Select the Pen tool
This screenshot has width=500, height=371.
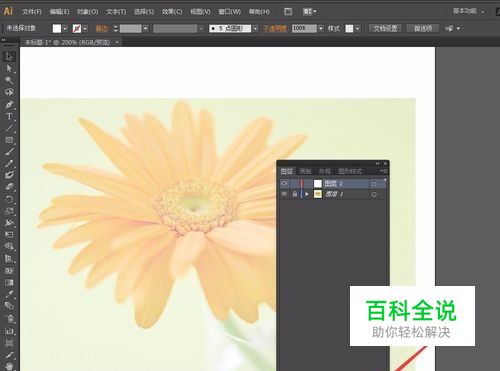coord(9,104)
